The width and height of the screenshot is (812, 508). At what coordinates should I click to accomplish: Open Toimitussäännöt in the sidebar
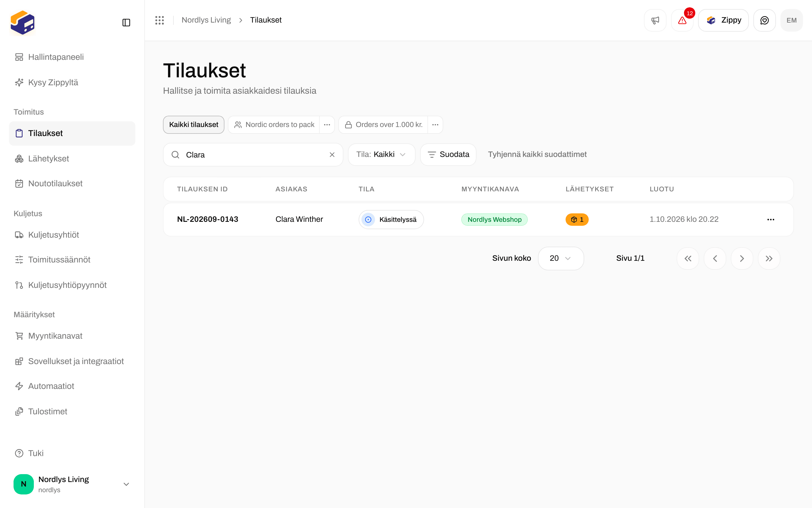click(72, 260)
